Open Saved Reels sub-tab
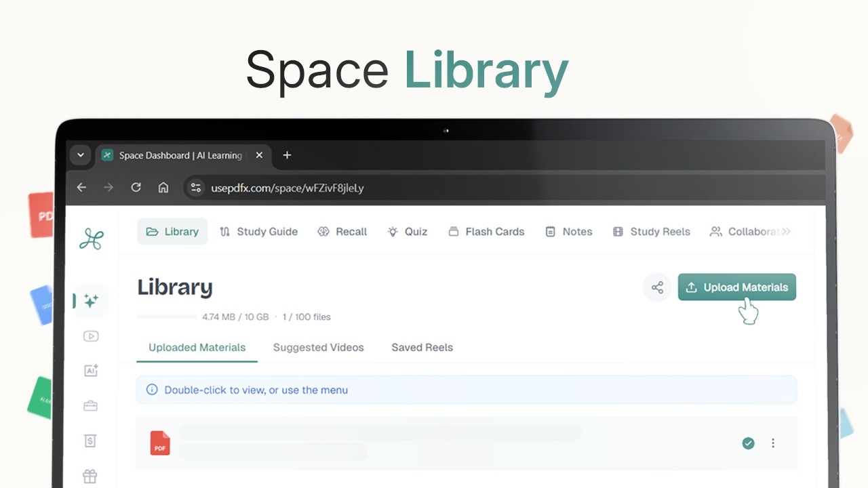 pos(422,347)
